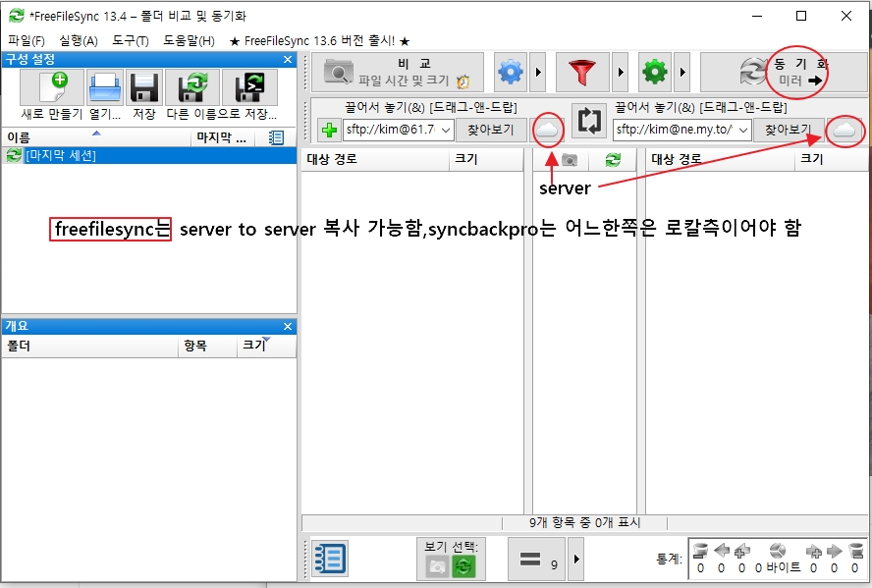872x588 pixels.
Task: Open comparison settings via blue gear icon
Action: 510,73
